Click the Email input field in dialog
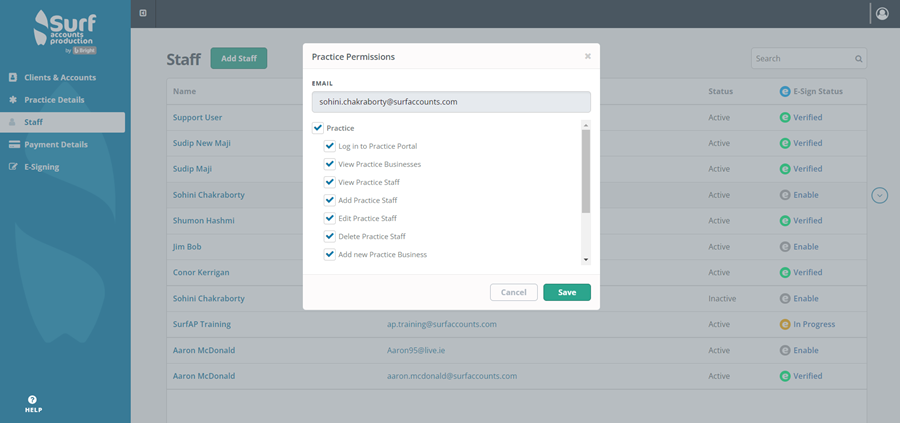900x423 pixels. pyautogui.click(x=451, y=102)
